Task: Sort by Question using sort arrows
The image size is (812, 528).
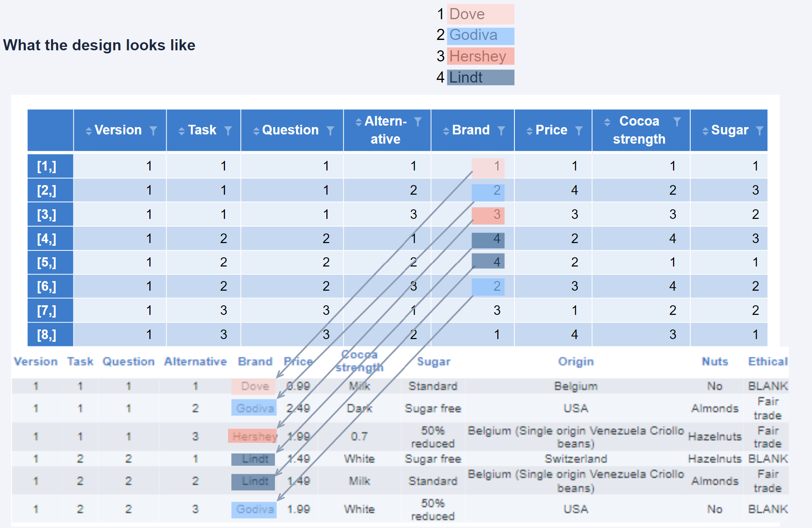Action: coord(256,131)
